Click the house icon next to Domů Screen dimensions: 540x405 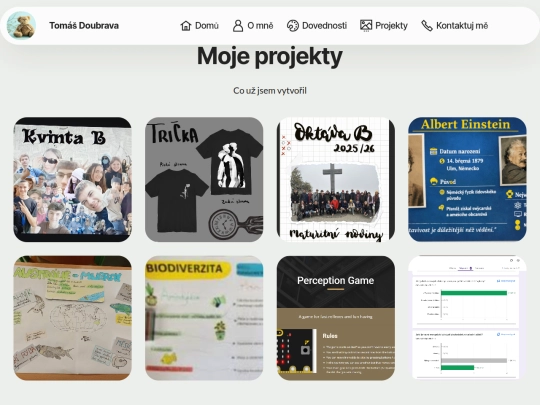[x=186, y=25]
